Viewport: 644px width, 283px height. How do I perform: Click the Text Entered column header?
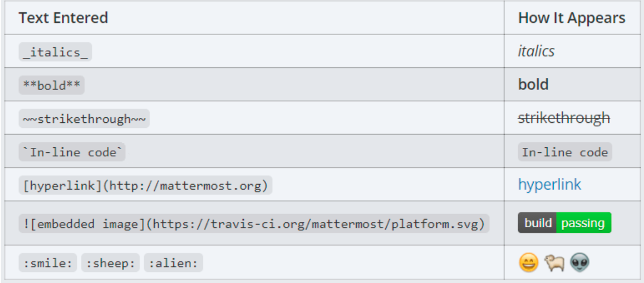pos(63,18)
